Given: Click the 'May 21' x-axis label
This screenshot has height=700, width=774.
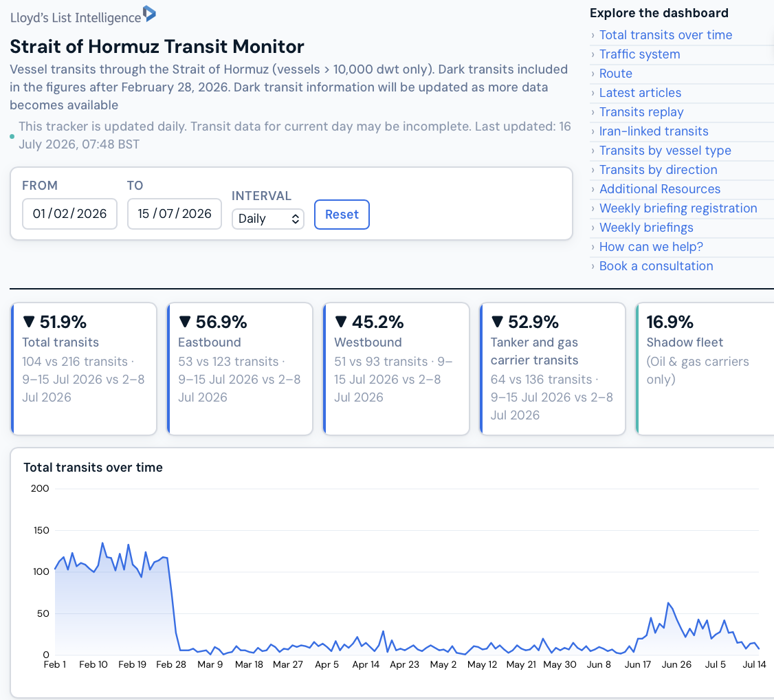Looking at the screenshot, I should coord(521,664).
